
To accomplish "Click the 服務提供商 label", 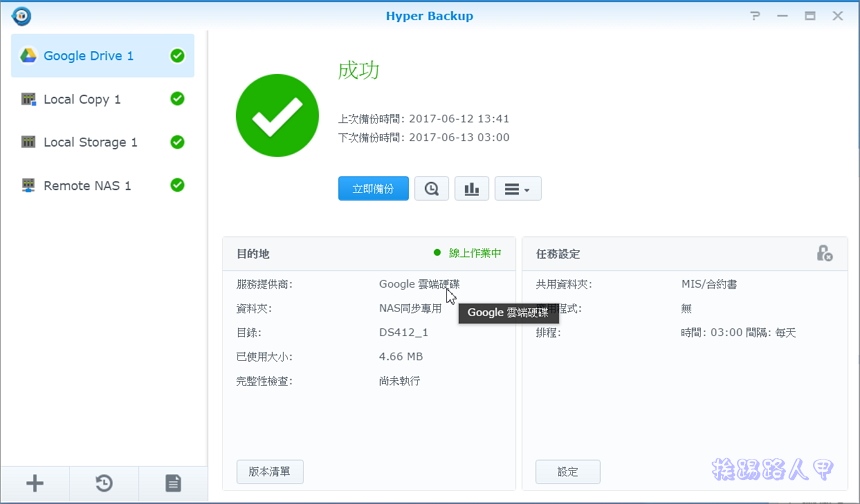I will click(x=264, y=284).
